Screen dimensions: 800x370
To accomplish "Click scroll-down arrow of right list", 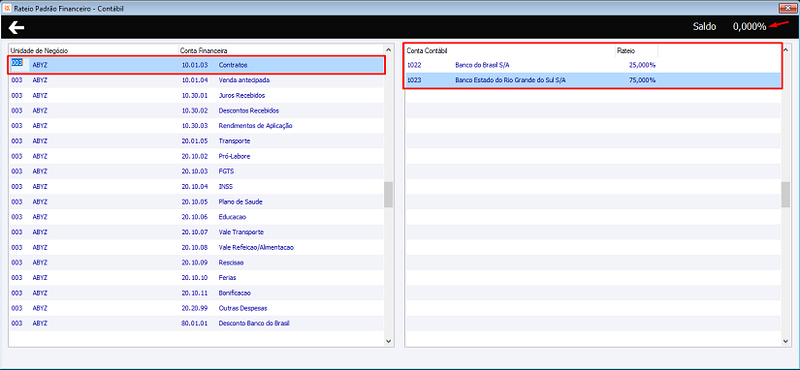I will [x=785, y=341].
